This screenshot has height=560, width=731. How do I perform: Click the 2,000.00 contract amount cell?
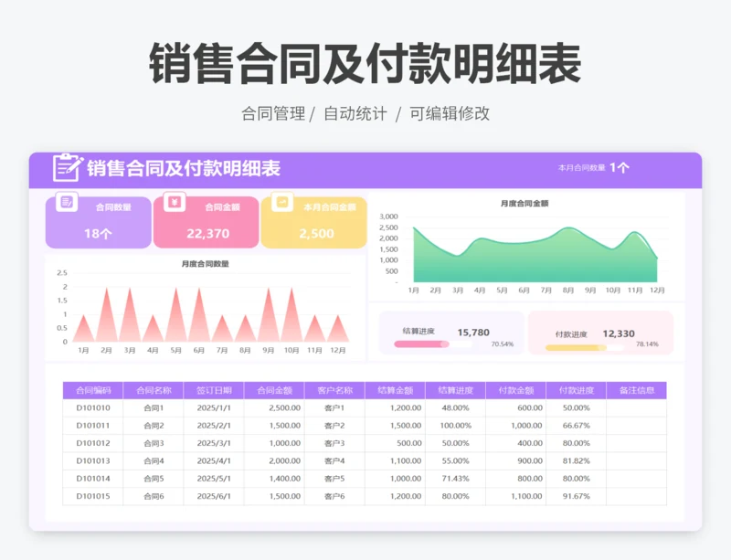coord(274,461)
